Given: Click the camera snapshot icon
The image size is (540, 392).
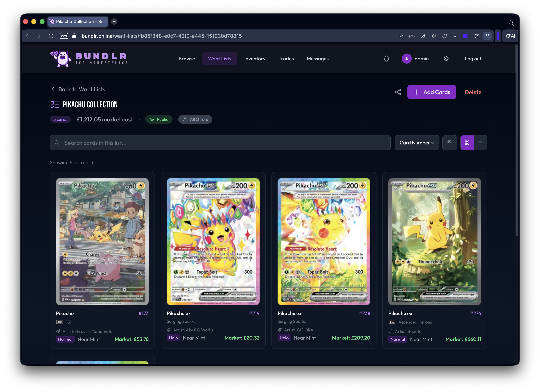Looking at the screenshot, I should tap(412, 36).
